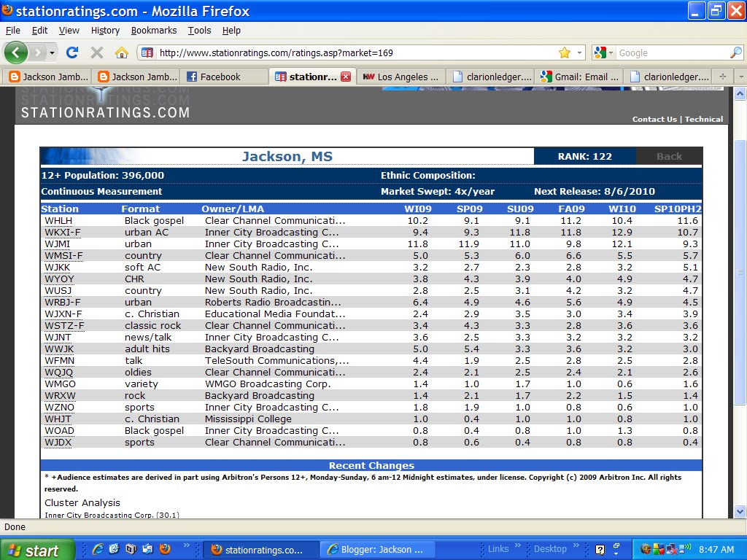Click in the Google search field

click(x=673, y=52)
